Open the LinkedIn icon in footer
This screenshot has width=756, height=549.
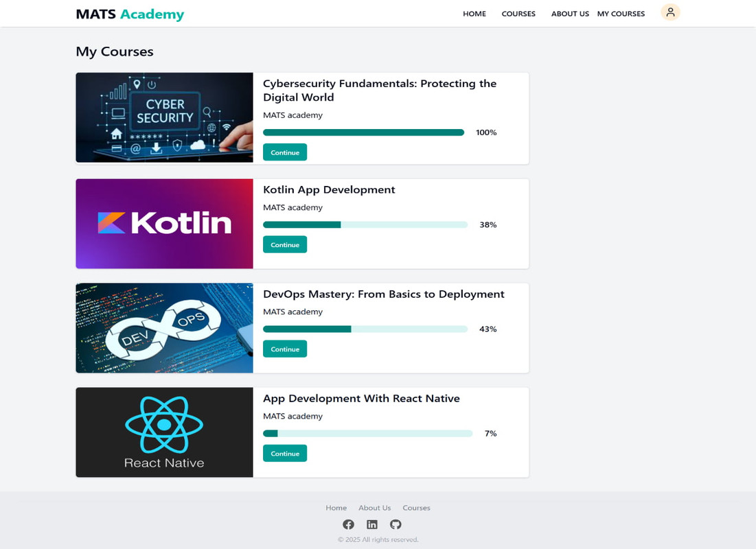pyautogui.click(x=371, y=524)
